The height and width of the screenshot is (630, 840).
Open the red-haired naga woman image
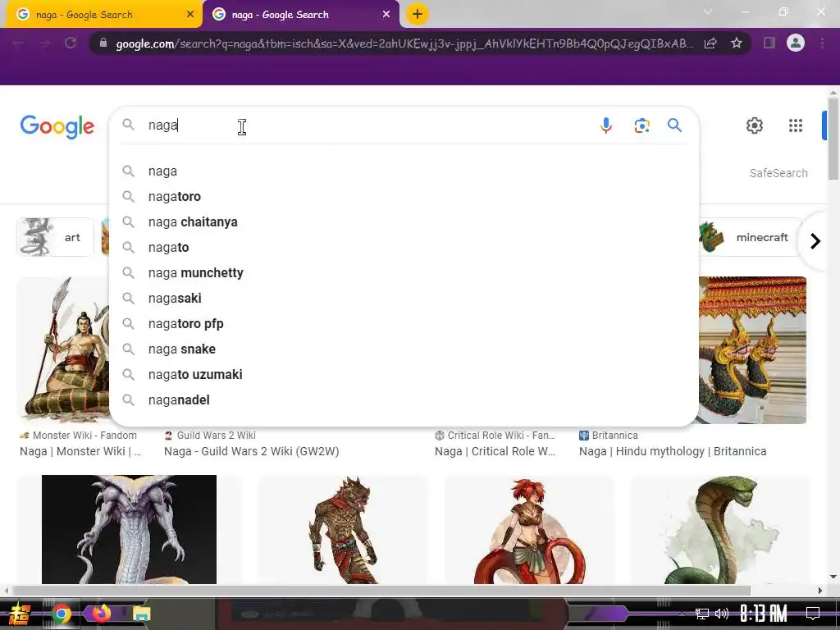pyautogui.click(x=529, y=529)
